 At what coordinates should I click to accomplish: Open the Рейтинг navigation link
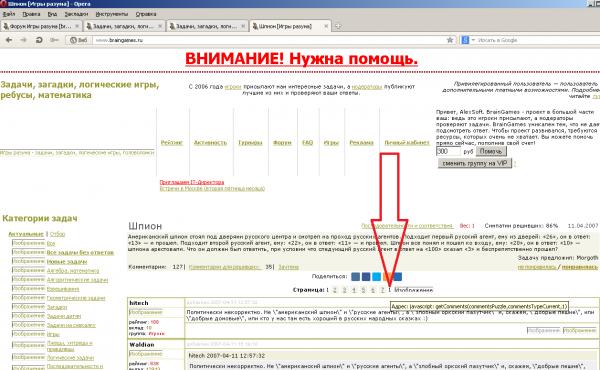tap(171, 142)
